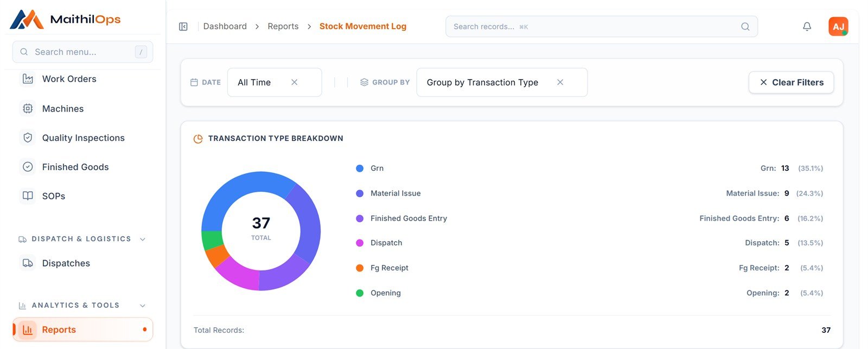Click the orange Fg Receipt donut segment
Image resolution: width=868 pixels, height=349 pixels.
[218, 256]
